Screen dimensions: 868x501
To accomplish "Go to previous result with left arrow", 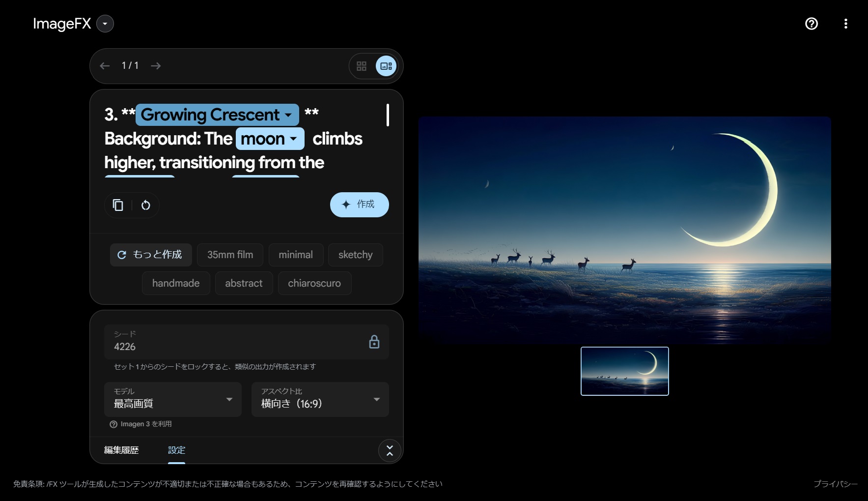I will tap(105, 66).
